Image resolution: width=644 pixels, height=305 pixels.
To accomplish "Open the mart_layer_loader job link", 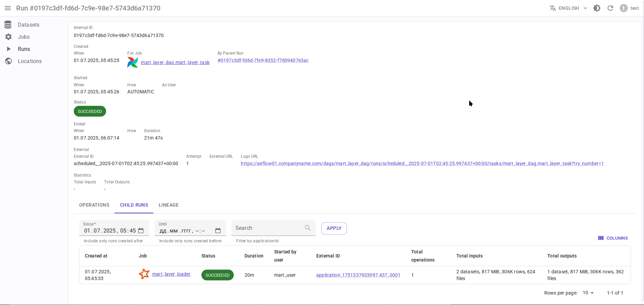I will click(x=171, y=274).
